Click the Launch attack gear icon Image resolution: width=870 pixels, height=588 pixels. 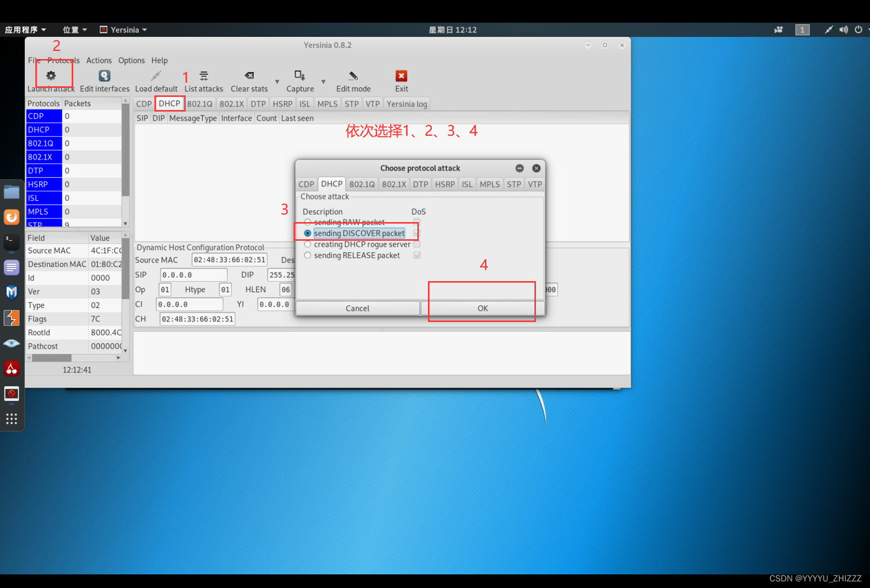click(x=51, y=76)
